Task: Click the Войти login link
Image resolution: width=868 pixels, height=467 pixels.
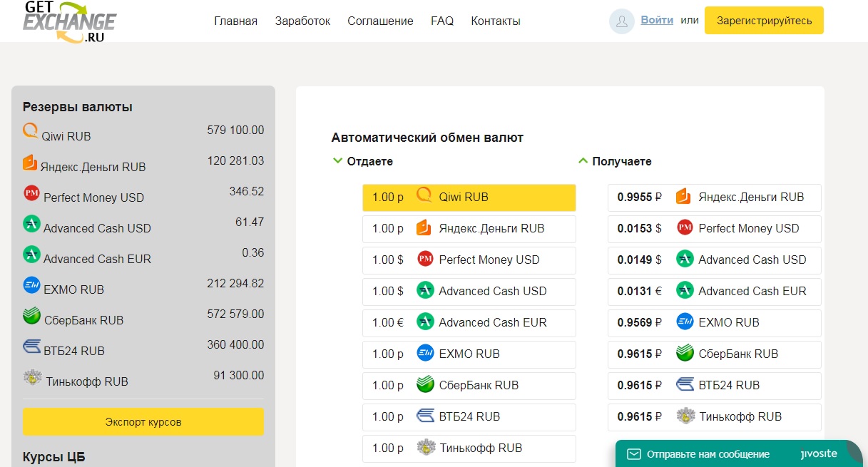Action: (657, 20)
